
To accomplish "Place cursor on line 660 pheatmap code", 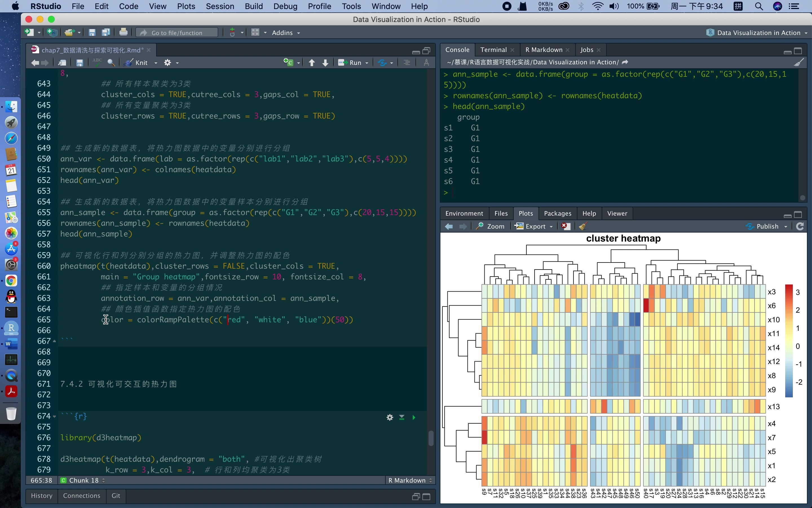I will click(x=200, y=266).
